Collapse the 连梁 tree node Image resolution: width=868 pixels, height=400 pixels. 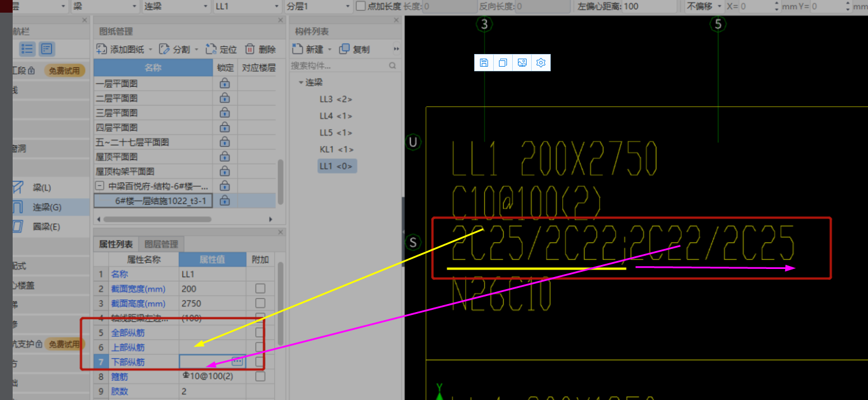pyautogui.click(x=301, y=83)
